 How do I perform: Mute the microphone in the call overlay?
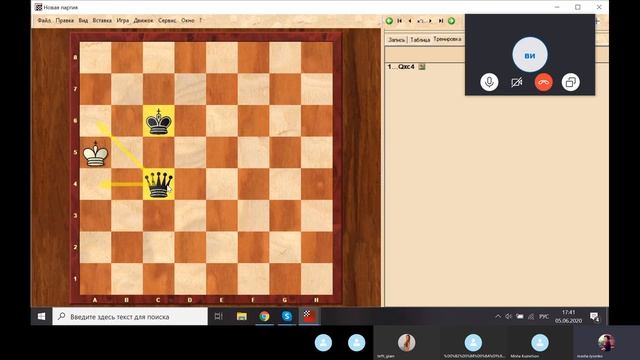click(x=489, y=82)
